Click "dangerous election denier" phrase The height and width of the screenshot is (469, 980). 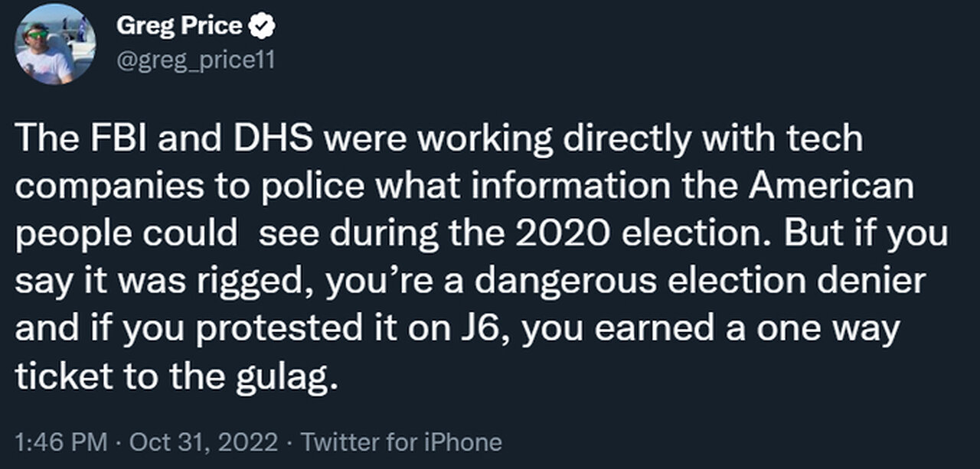(701, 282)
